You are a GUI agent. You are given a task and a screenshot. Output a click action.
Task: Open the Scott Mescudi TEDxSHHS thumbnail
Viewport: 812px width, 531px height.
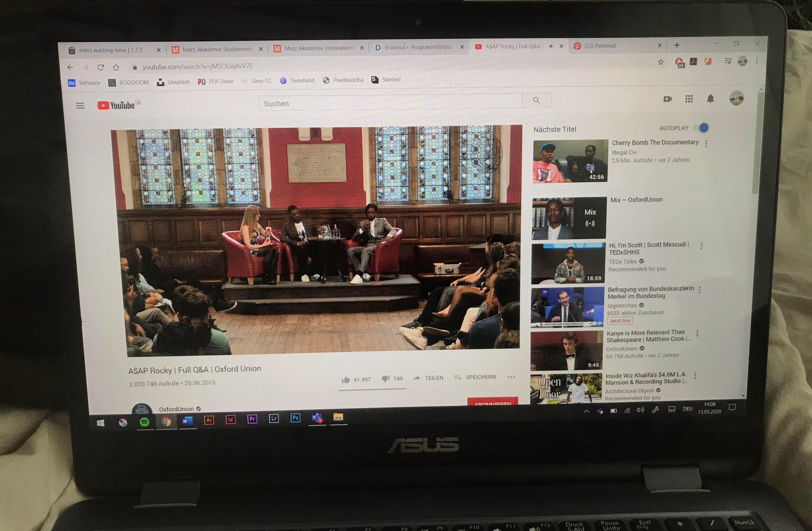click(568, 263)
